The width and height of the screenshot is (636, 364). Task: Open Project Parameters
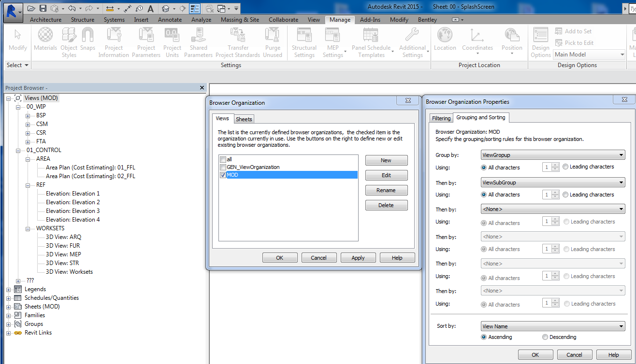(x=146, y=42)
